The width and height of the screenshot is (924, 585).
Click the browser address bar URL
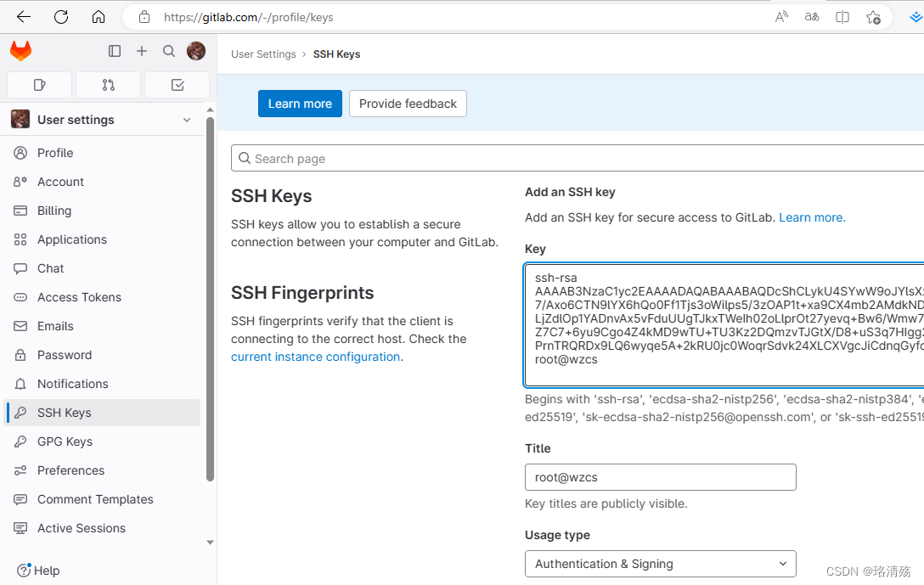click(249, 18)
